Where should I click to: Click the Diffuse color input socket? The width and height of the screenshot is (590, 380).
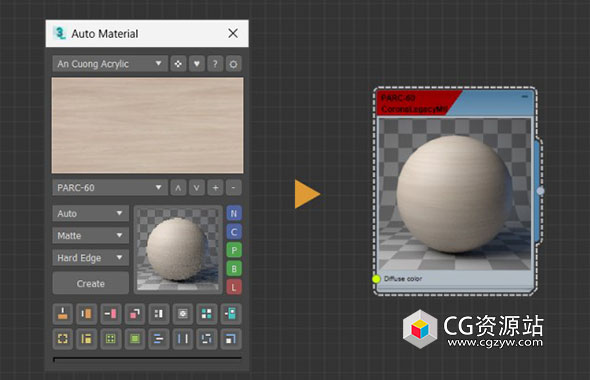pos(376,279)
